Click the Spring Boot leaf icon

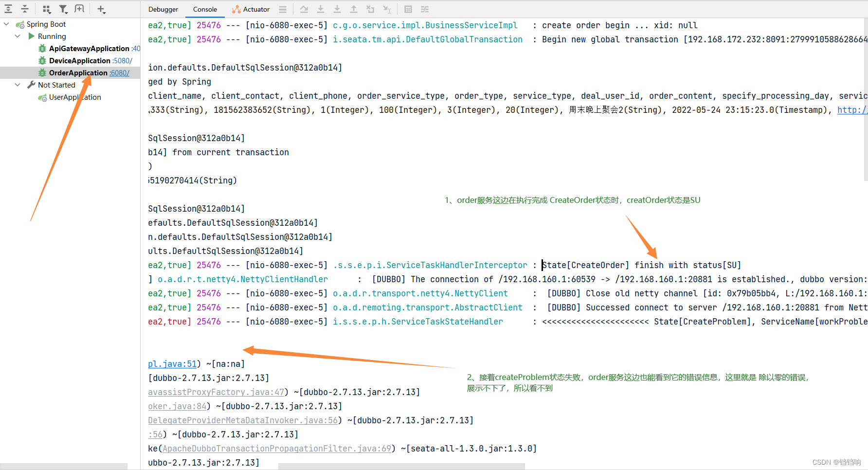20,24
